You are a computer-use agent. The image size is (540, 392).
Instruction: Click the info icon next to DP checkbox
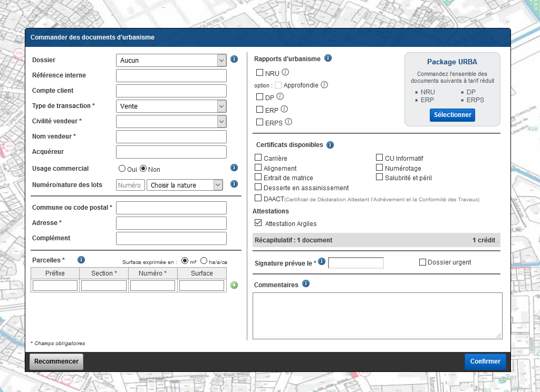[x=281, y=96]
